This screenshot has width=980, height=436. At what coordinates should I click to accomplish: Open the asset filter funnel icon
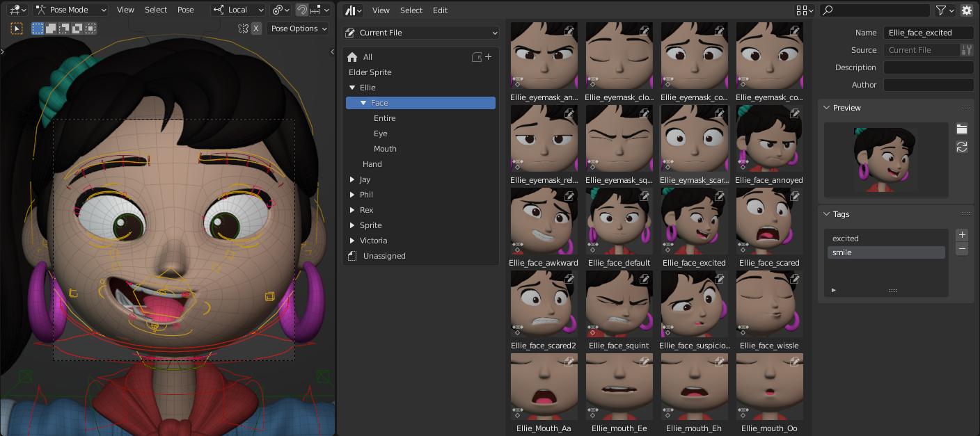(x=942, y=10)
